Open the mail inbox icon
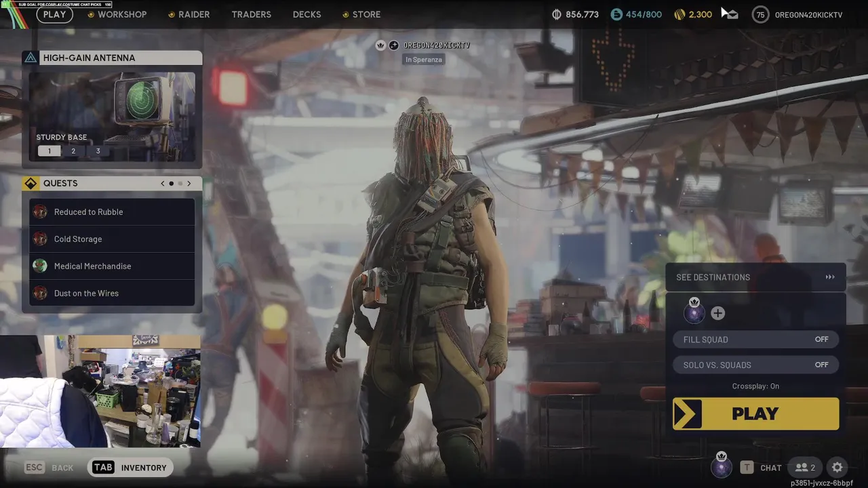 [x=730, y=14]
